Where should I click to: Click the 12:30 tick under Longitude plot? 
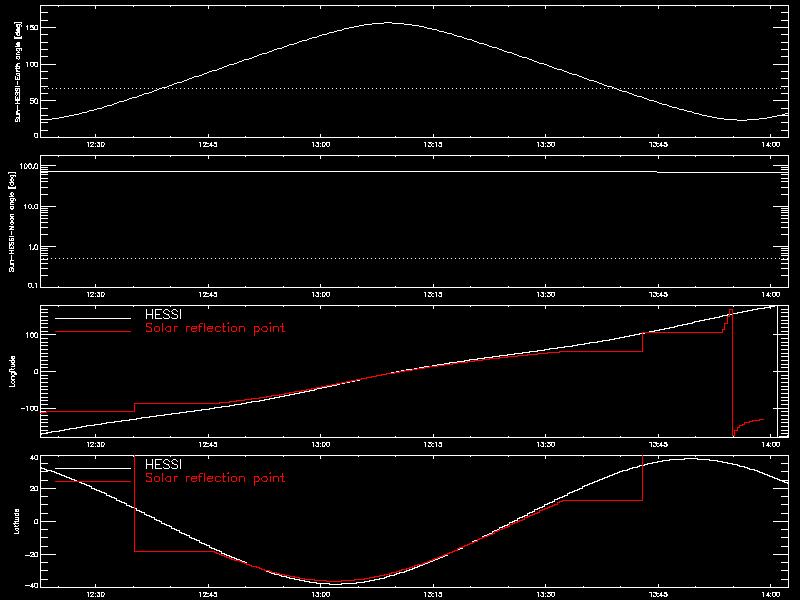(95, 444)
